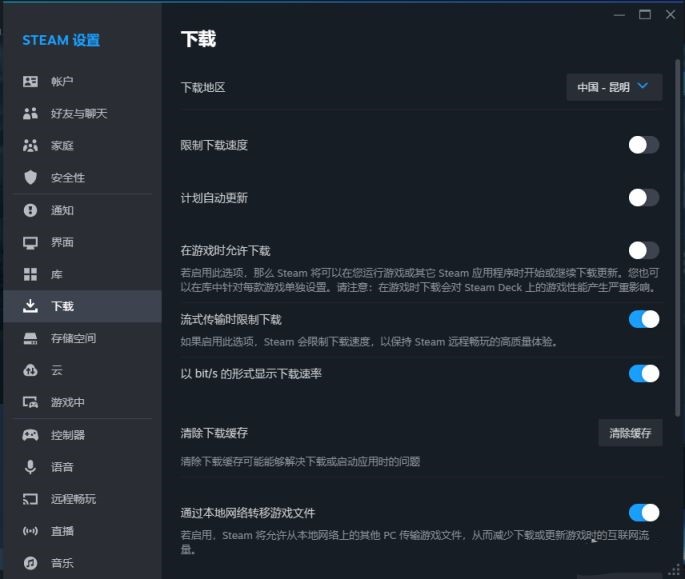
Task: Click the 库 library grid icon
Action: coord(30,274)
